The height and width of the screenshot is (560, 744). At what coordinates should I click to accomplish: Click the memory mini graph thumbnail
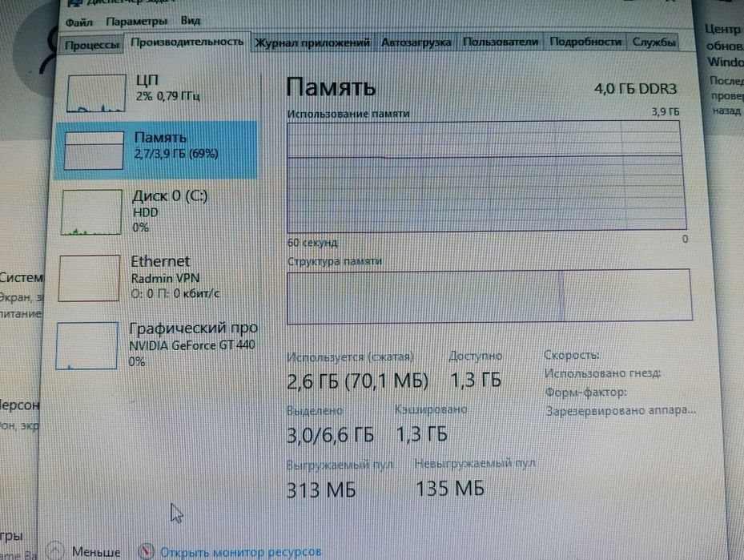tap(94, 151)
